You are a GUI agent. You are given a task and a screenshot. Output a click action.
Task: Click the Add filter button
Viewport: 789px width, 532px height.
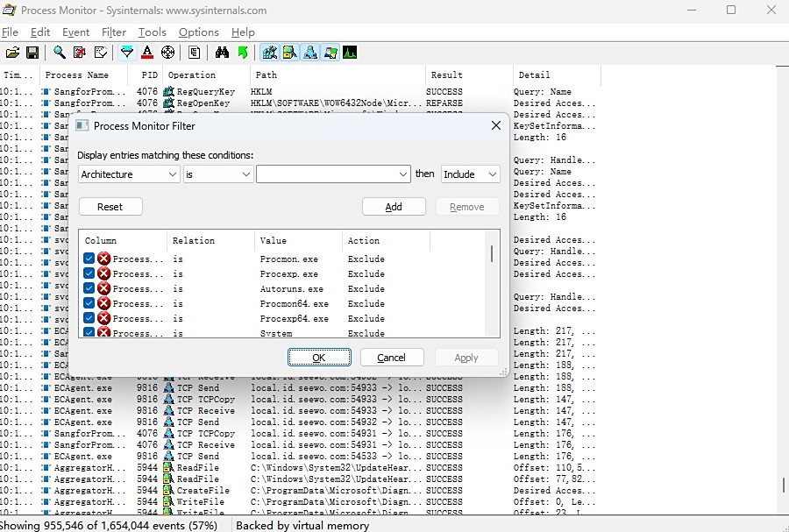pyautogui.click(x=394, y=207)
